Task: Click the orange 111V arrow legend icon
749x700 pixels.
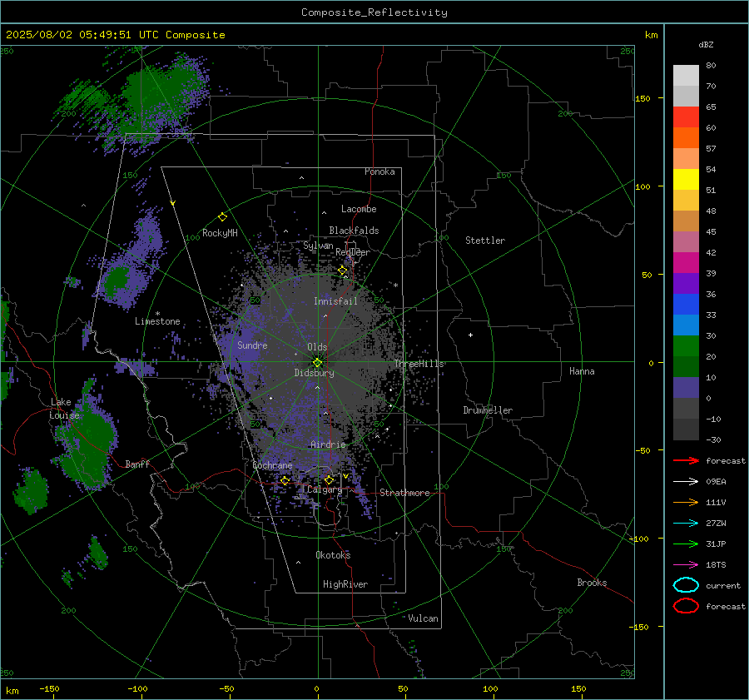Action: (686, 502)
